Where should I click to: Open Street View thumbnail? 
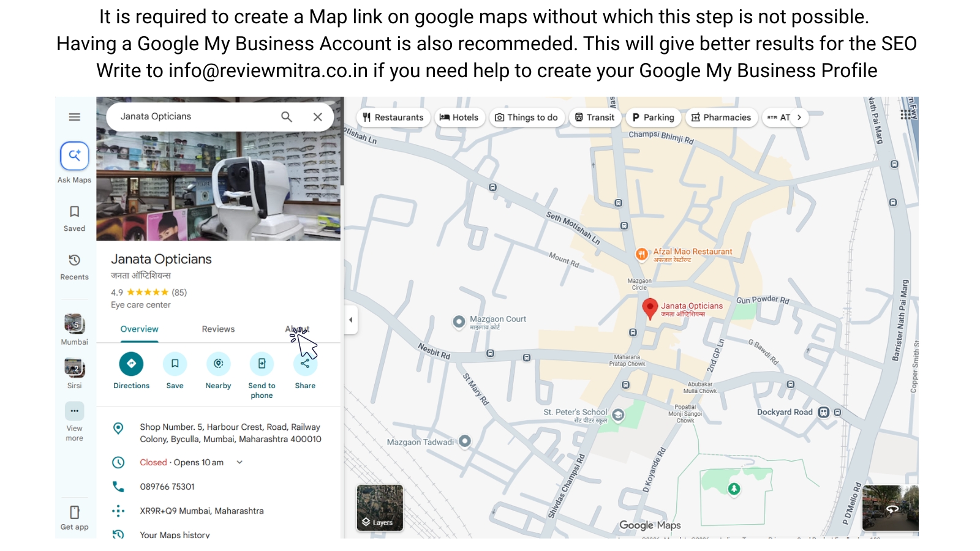(890, 508)
